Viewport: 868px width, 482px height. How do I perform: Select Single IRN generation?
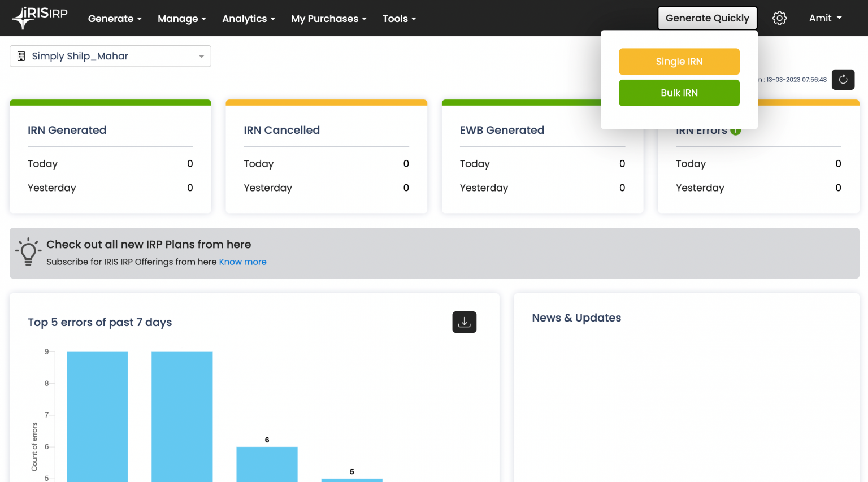click(x=679, y=61)
